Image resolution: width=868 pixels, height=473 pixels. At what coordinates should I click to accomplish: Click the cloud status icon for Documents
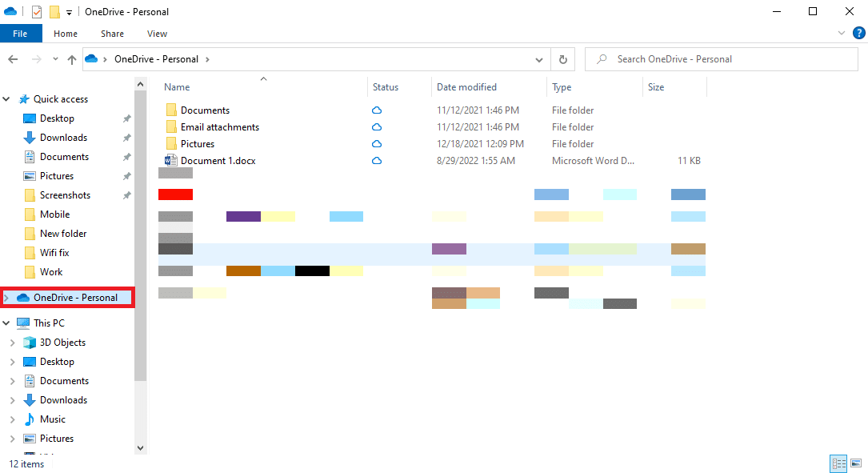pyautogui.click(x=377, y=110)
